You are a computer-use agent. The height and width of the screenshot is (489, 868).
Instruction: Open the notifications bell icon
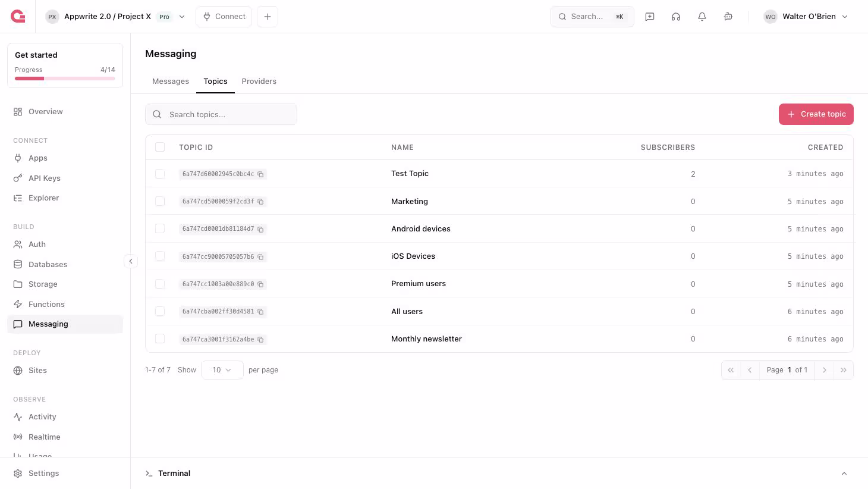tap(702, 17)
